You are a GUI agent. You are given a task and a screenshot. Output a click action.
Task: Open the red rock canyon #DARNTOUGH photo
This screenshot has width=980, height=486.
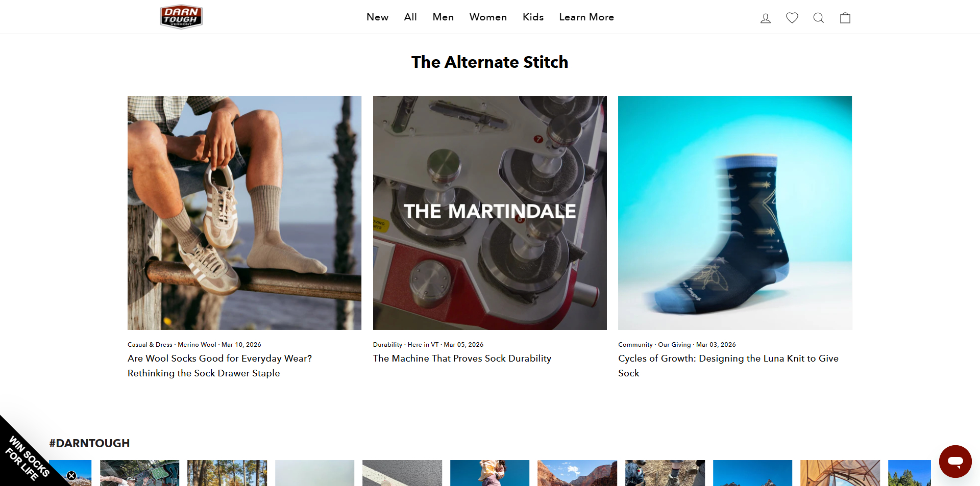click(577, 473)
